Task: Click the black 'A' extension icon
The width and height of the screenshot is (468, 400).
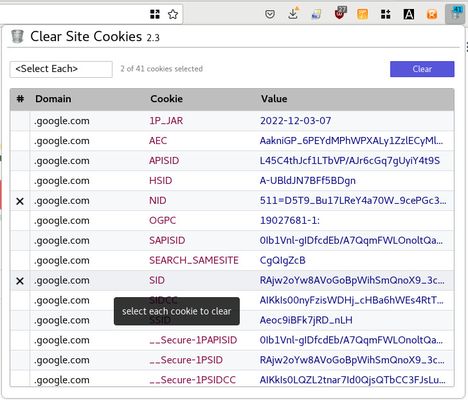Action: tap(409, 14)
